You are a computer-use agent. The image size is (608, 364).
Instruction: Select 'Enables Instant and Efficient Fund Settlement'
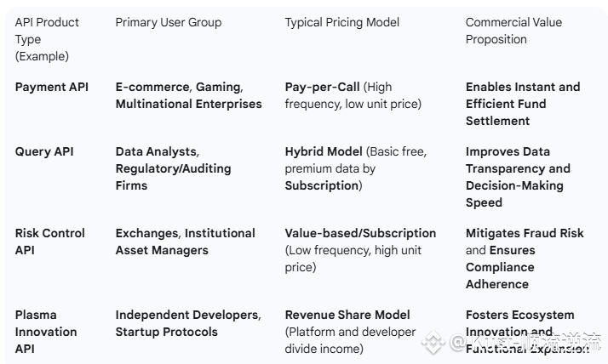pyautogui.click(x=523, y=104)
